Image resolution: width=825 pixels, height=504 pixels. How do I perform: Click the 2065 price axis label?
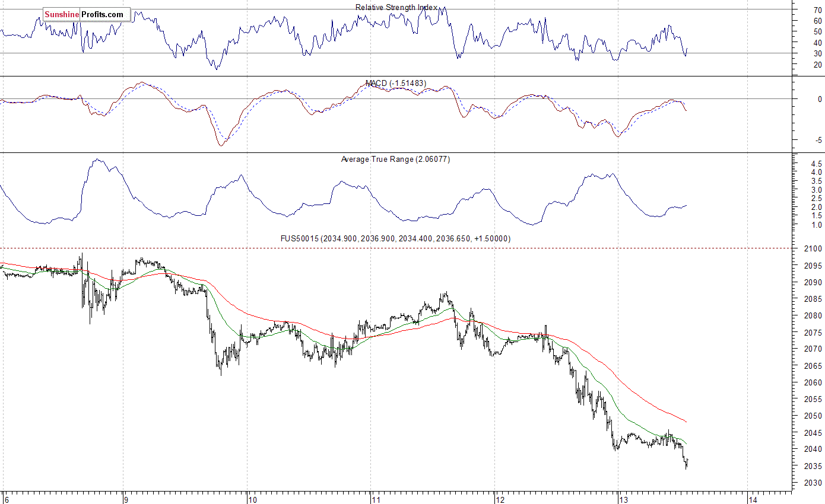coord(814,366)
